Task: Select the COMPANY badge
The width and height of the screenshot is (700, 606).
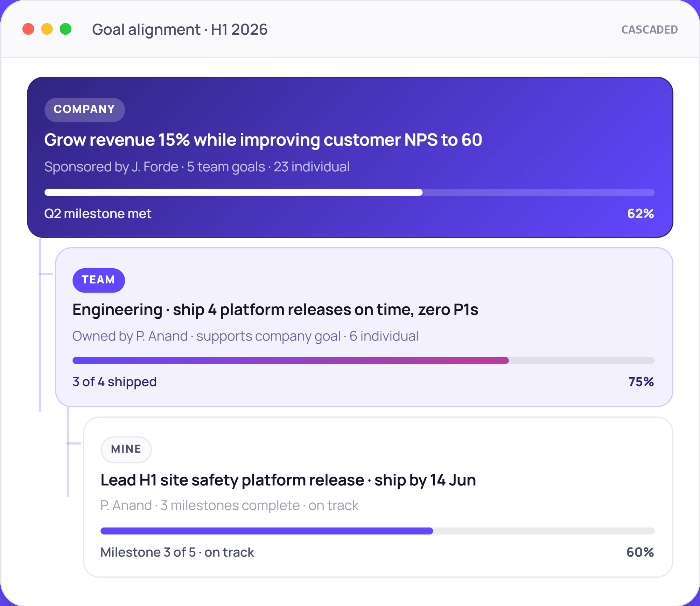Action: (85, 110)
